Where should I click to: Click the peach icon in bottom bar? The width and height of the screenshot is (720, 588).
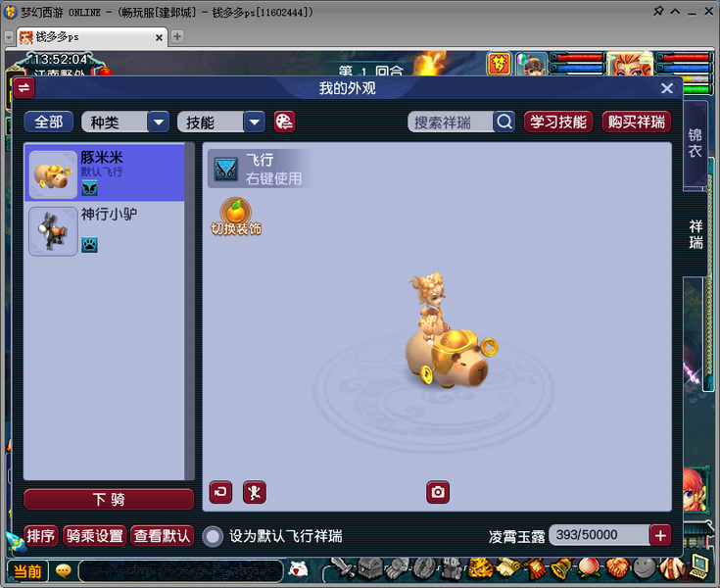589,568
